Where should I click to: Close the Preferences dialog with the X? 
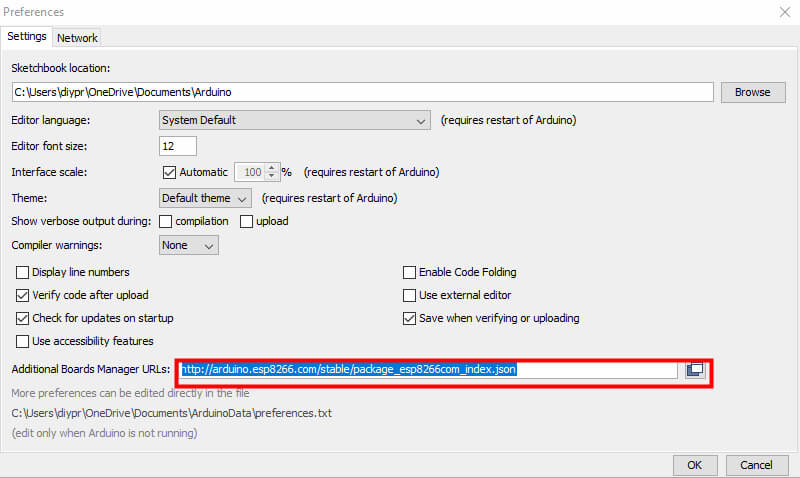point(782,12)
